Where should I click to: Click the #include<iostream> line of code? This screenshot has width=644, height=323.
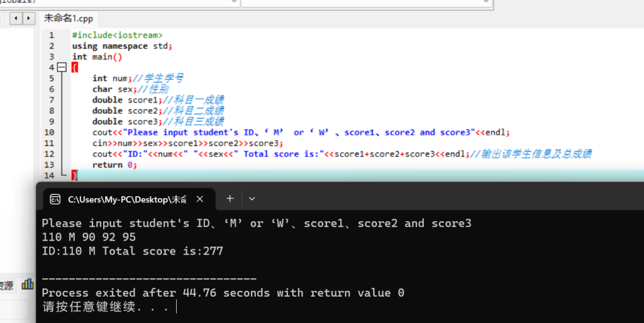coord(118,35)
